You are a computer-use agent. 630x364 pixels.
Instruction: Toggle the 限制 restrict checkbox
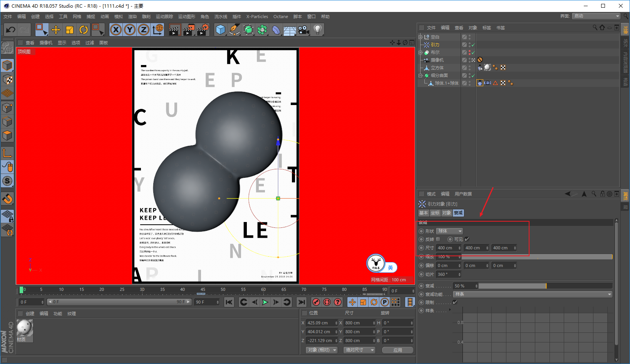pyautogui.click(x=455, y=302)
